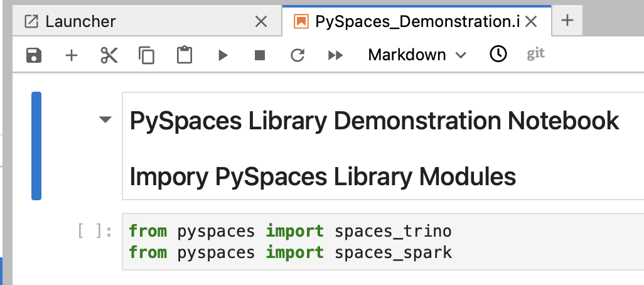The image size is (644, 285).
Task: Copy the selected cell
Action: [146, 55]
